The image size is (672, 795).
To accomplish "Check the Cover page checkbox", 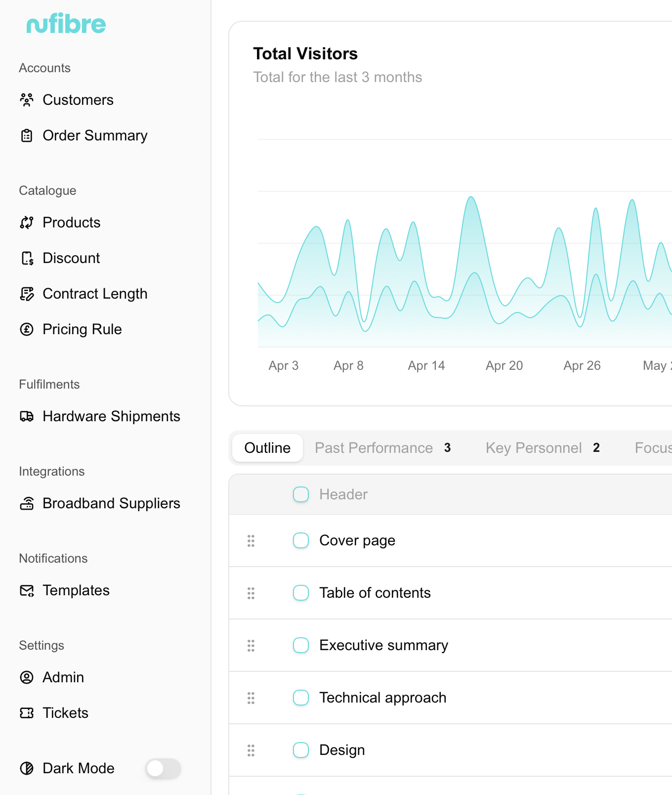I will 301,540.
